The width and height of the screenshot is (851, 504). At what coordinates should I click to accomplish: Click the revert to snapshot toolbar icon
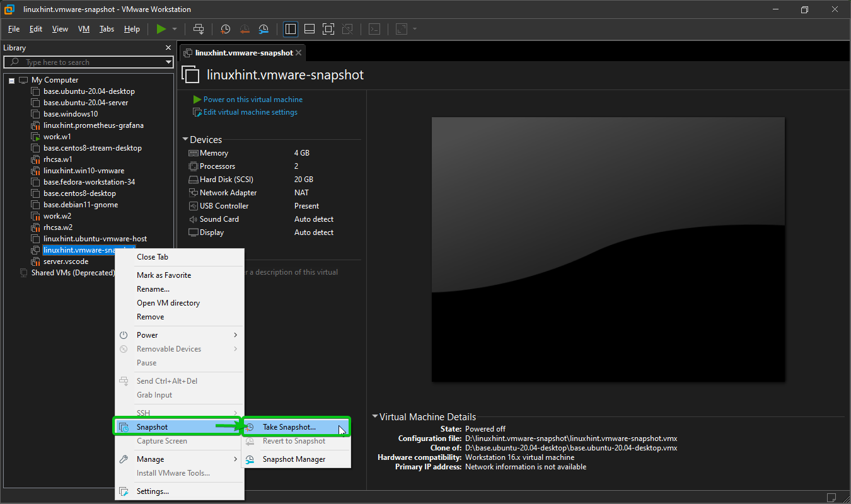(245, 29)
